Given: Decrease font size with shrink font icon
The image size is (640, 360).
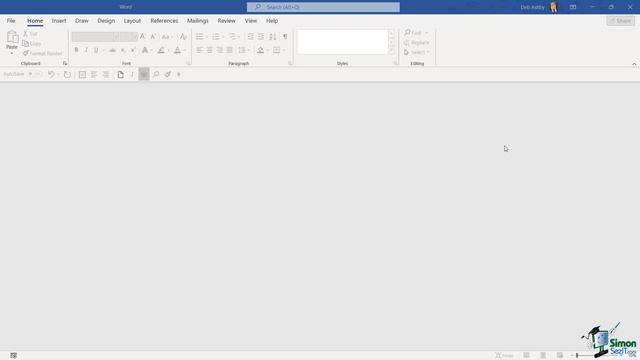Looking at the screenshot, I should pyautogui.click(x=153, y=37).
